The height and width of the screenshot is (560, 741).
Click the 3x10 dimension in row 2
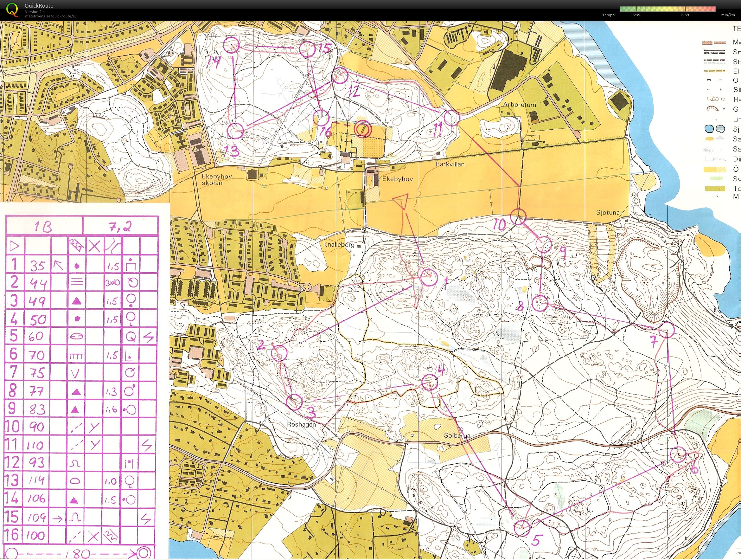112,282
